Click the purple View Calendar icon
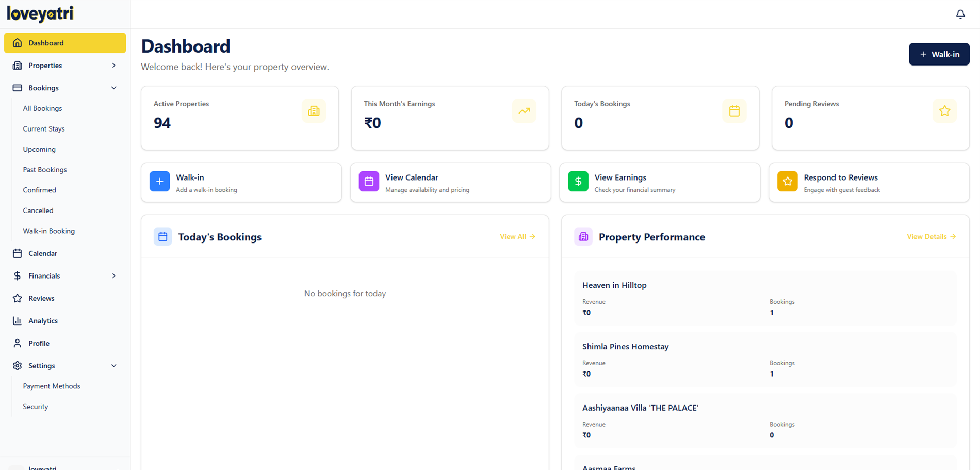 369,182
